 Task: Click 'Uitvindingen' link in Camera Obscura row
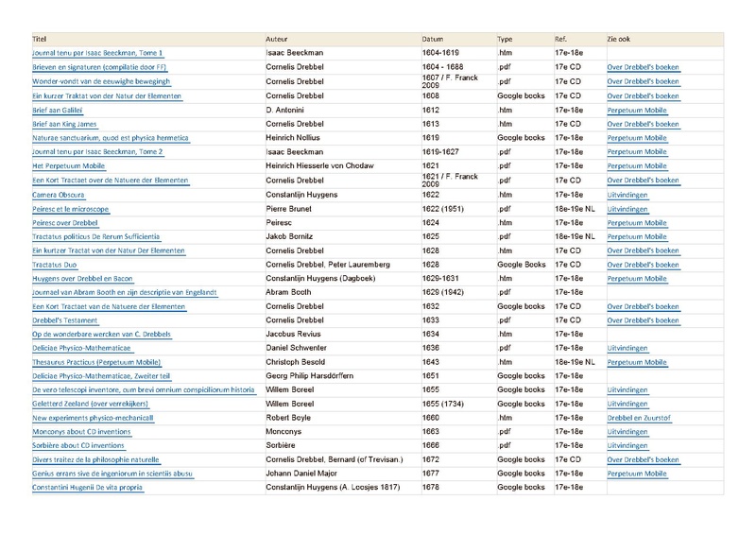point(627,194)
